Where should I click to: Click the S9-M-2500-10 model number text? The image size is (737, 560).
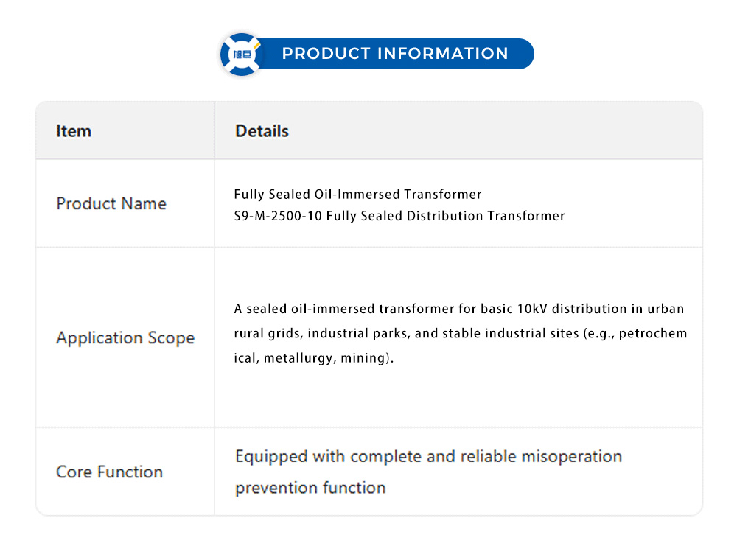tap(277, 216)
